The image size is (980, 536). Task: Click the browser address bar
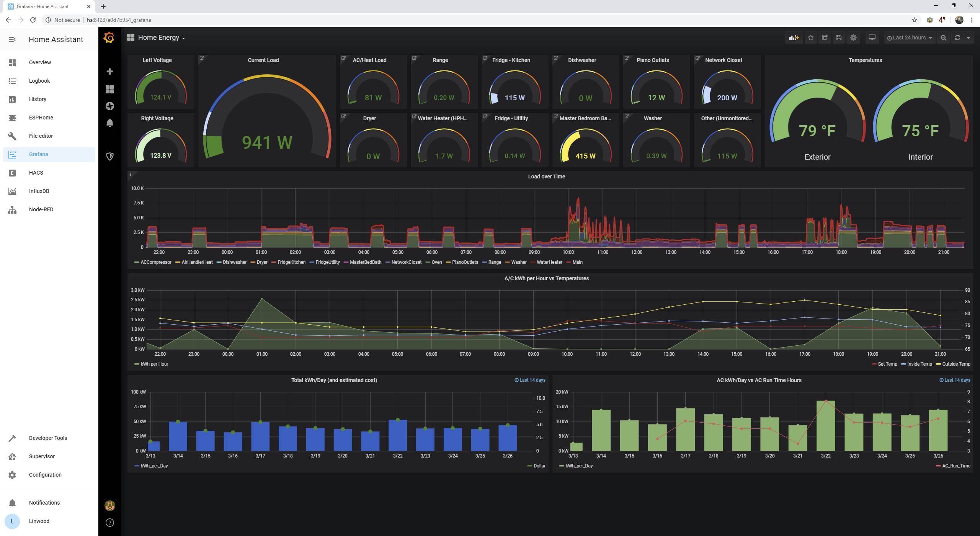tap(475, 20)
